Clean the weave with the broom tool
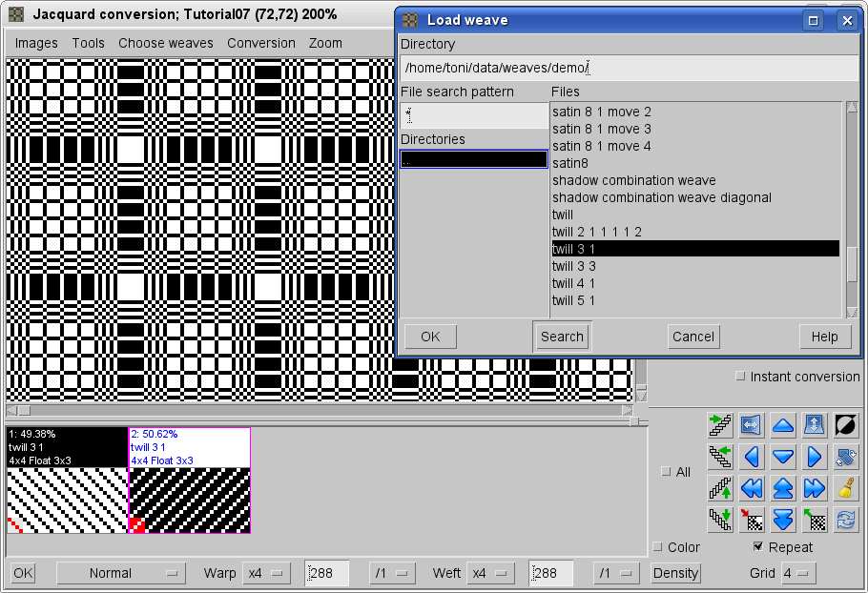The width and height of the screenshot is (868, 593). 845,489
